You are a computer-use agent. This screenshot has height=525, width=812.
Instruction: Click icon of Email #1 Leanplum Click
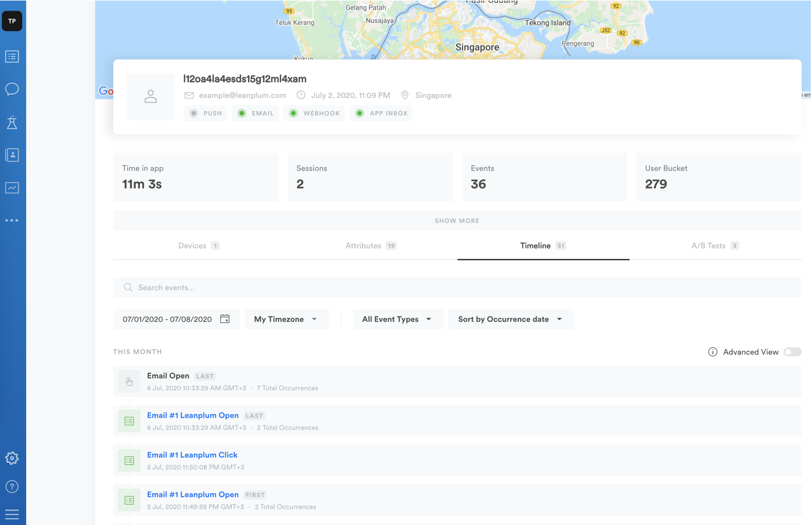click(129, 460)
